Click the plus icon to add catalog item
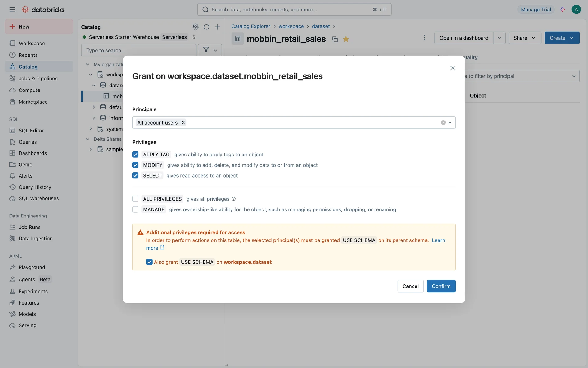588x368 pixels. coord(217,27)
